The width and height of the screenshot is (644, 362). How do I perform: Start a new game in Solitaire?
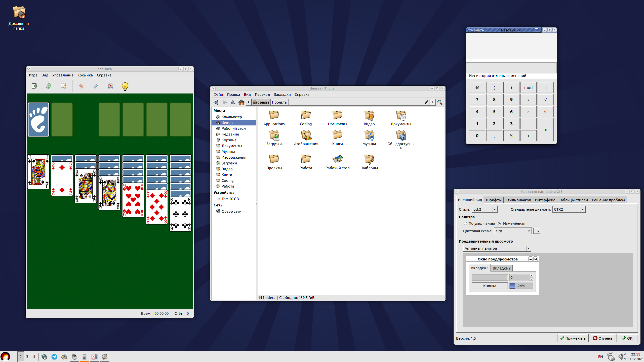[34, 86]
